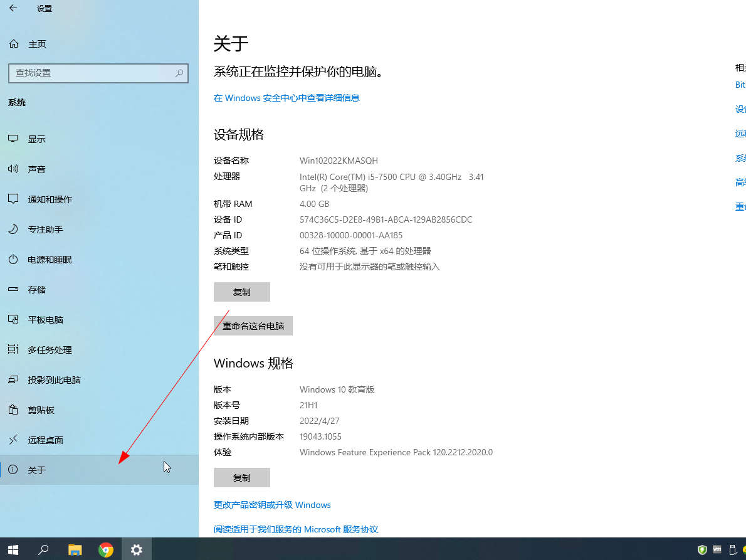
Task: Click the Windows 10 教育版 edition value
Action: 337,389
